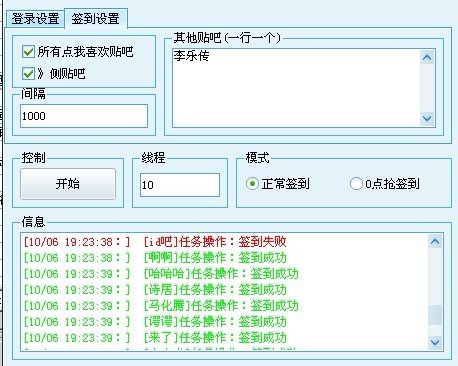Switch to the 登录设置 tab
This screenshot has width=458, height=366.
[x=35, y=19]
